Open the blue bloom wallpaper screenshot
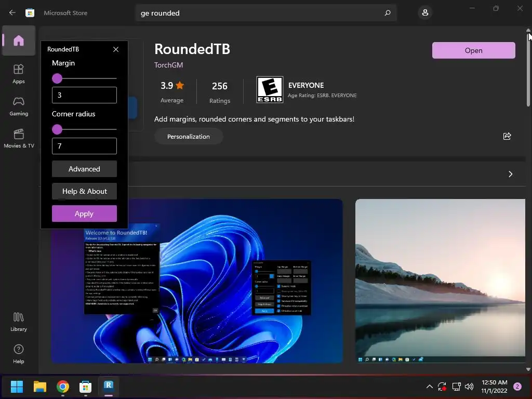Viewport: 532px width, 399px height. pos(197,281)
